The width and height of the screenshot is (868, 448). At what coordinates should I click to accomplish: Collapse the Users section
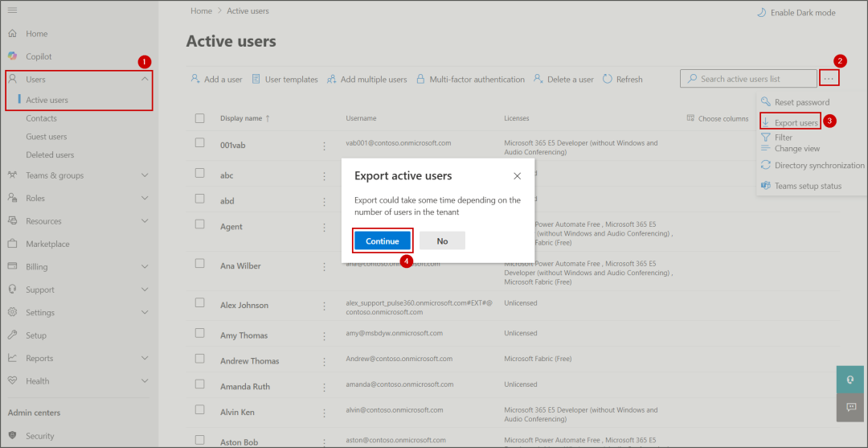tap(145, 79)
